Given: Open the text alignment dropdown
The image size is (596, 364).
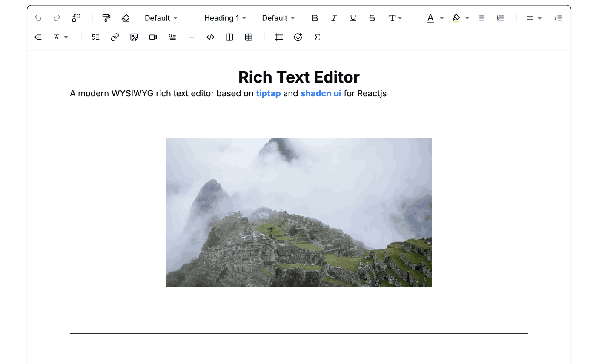Looking at the screenshot, I should pos(534,18).
